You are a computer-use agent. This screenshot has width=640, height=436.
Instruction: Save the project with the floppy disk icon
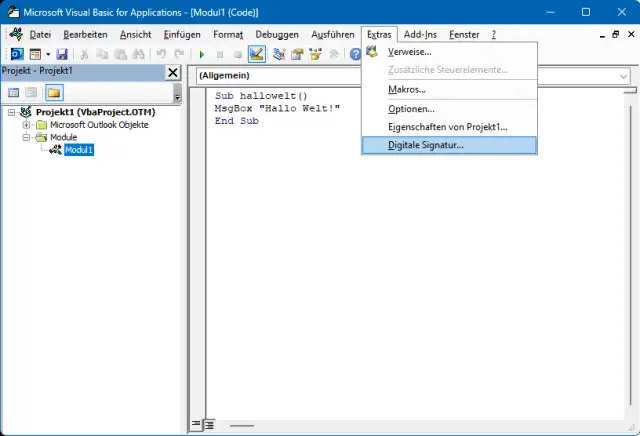(62, 53)
